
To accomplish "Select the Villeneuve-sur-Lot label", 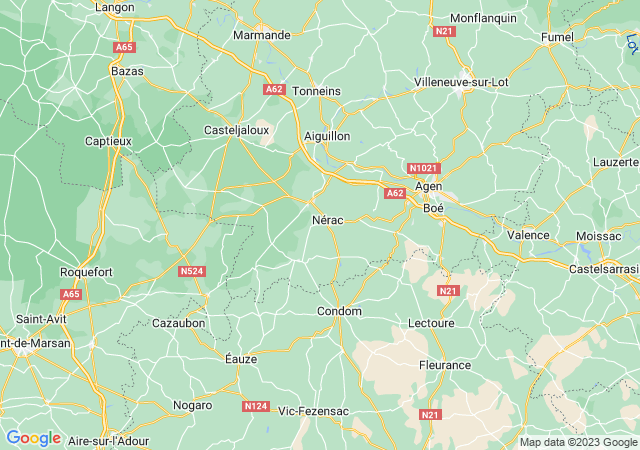I will (x=461, y=82).
